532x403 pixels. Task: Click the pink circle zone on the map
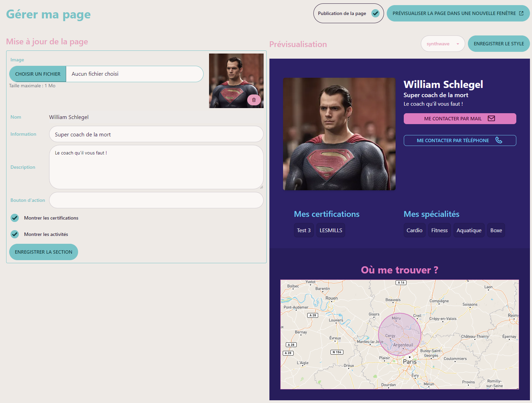tap(400, 334)
